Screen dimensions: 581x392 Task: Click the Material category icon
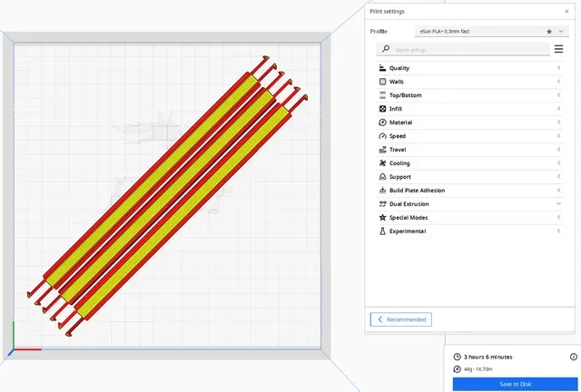[x=382, y=122]
